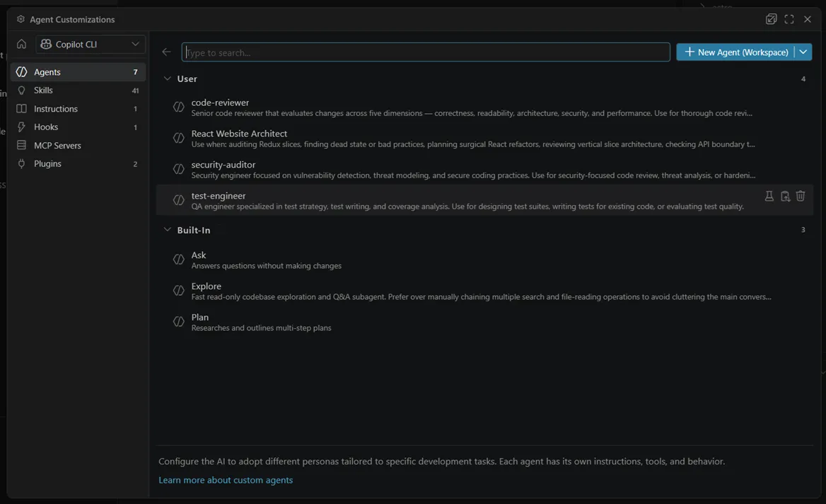Click the plus icon on New Agent button
Image resolution: width=826 pixels, height=504 pixels.
689,52
